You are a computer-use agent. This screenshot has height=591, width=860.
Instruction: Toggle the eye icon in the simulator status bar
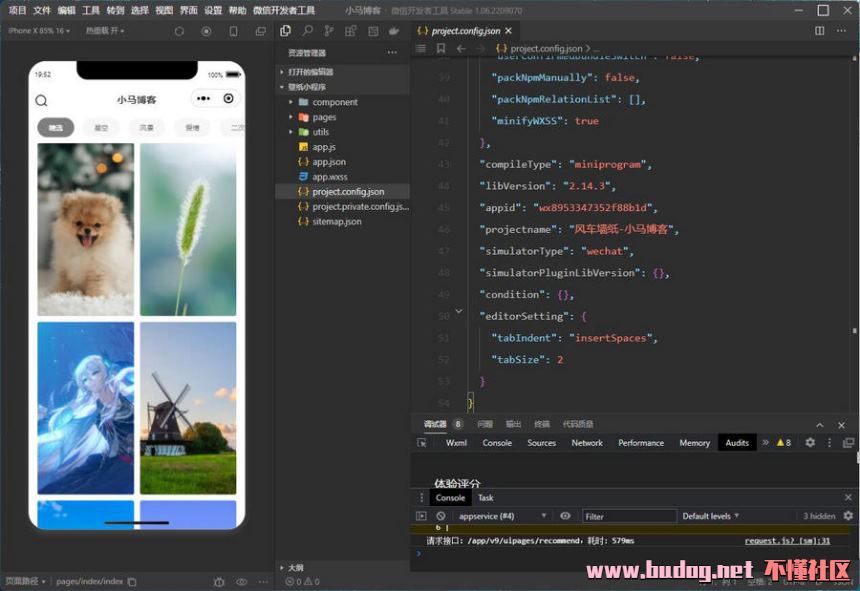tap(241, 581)
